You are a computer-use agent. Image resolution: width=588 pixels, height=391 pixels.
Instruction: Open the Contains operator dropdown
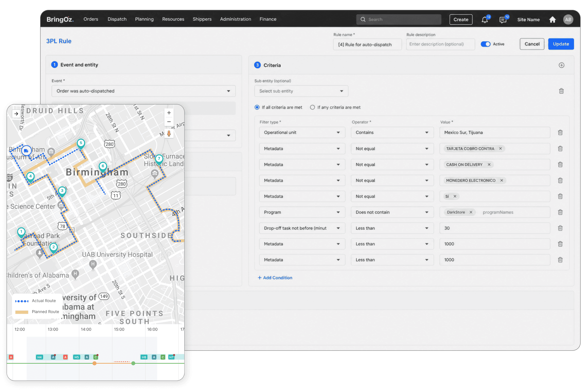click(x=392, y=133)
